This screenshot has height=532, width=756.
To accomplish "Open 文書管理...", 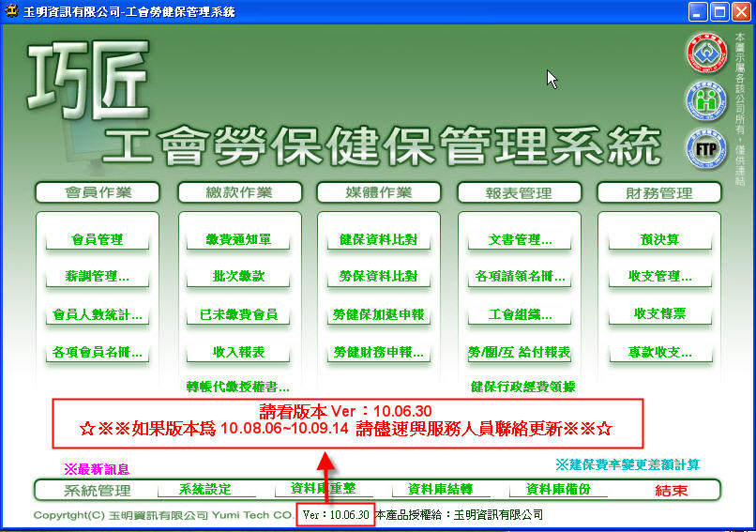I will [520, 239].
